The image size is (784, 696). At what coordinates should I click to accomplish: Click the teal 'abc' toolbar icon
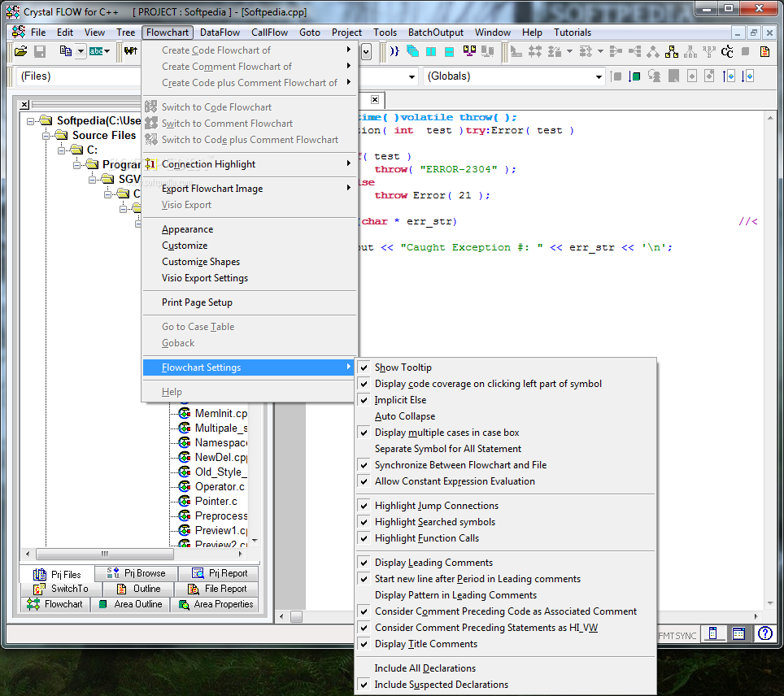(x=95, y=51)
